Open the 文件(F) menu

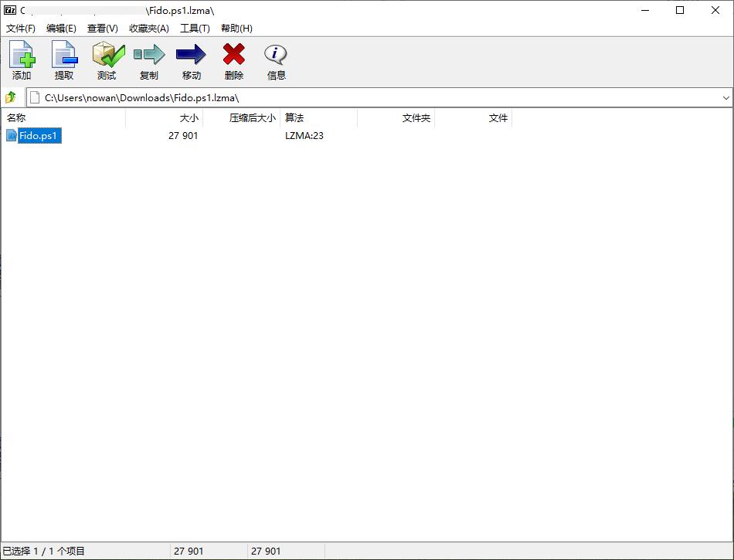tap(20, 28)
